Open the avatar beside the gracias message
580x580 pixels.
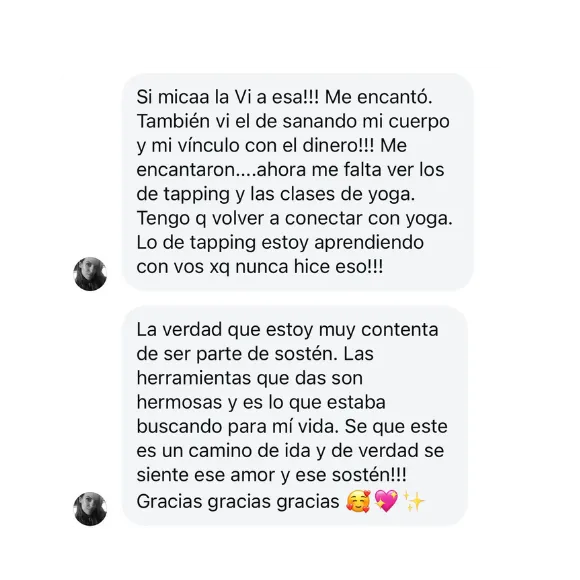pyautogui.click(x=90, y=509)
